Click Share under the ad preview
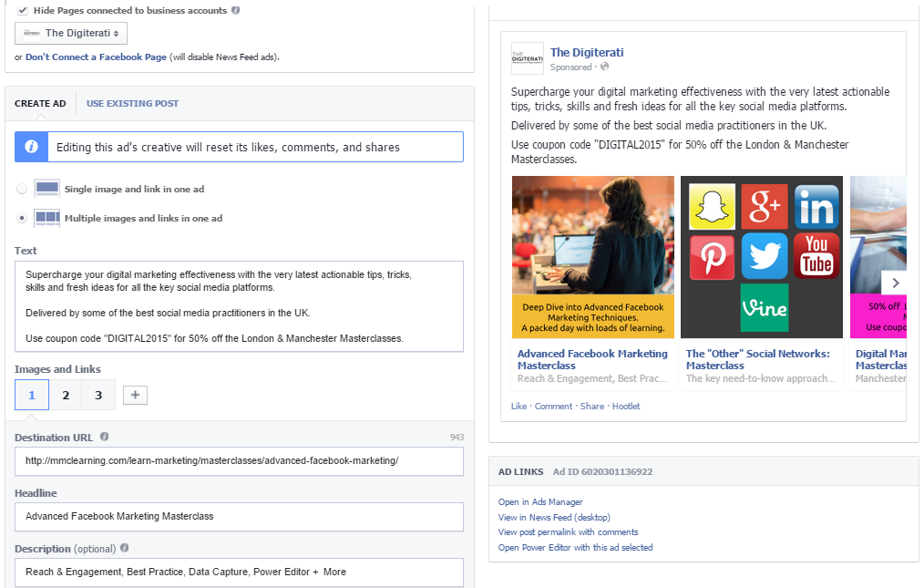 [592, 407]
